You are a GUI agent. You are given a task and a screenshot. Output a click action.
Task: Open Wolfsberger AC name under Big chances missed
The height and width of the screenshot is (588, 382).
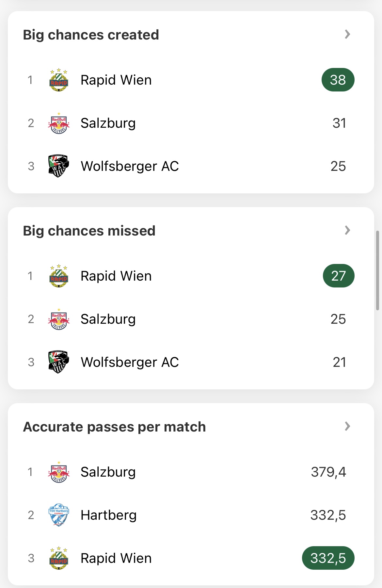coord(130,362)
